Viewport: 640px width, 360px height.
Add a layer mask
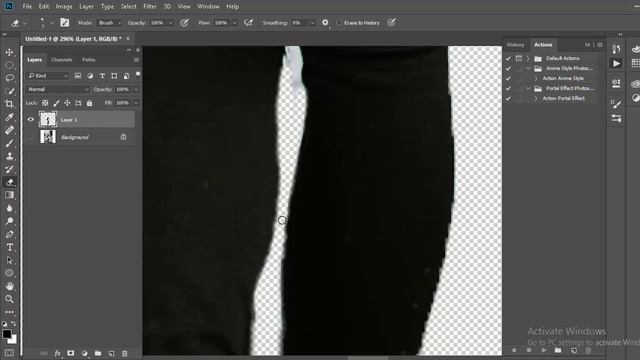(x=71, y=353)
